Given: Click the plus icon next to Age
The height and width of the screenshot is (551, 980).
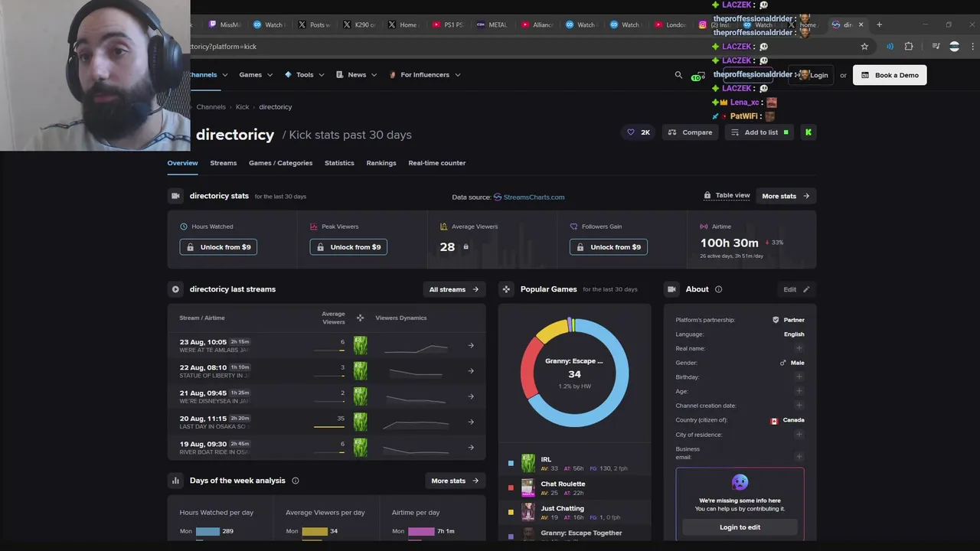Looking at the screenshot, I should (799, 391).
